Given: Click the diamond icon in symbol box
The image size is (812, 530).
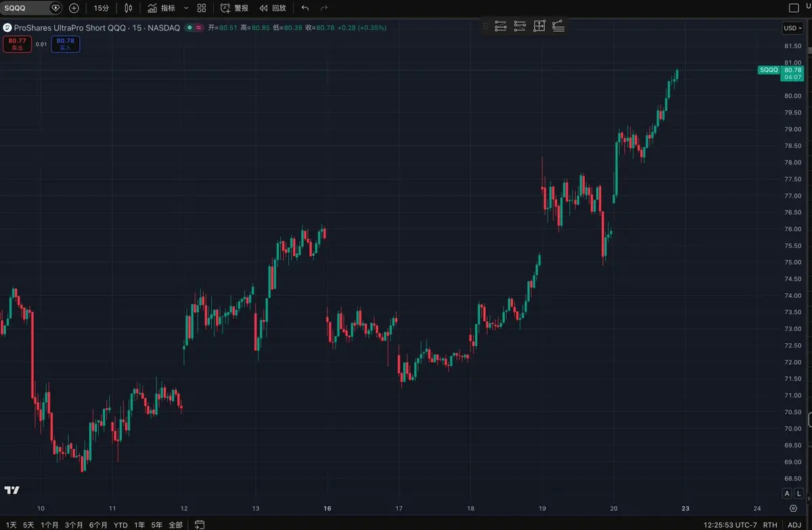Looking at the screenshot, I should pyautogui.click(x=55, y=8).
